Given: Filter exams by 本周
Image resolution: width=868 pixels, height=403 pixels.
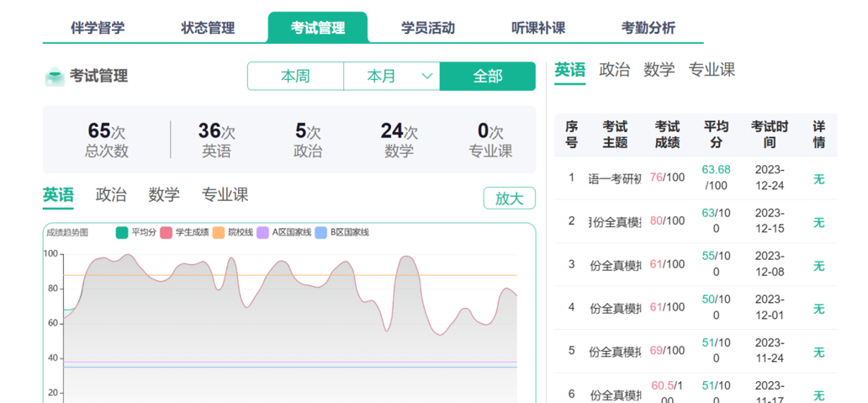Looking at the screenshot, I should (295, 77).
